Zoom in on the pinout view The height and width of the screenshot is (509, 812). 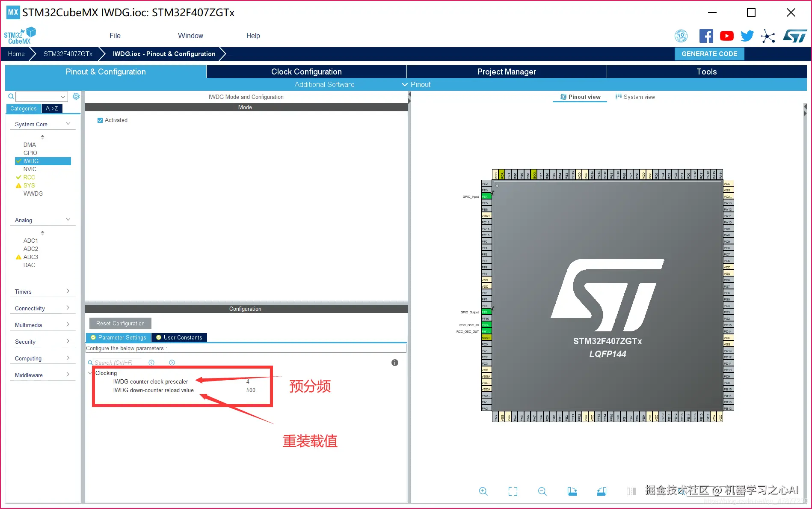click(x=483, y=491)
